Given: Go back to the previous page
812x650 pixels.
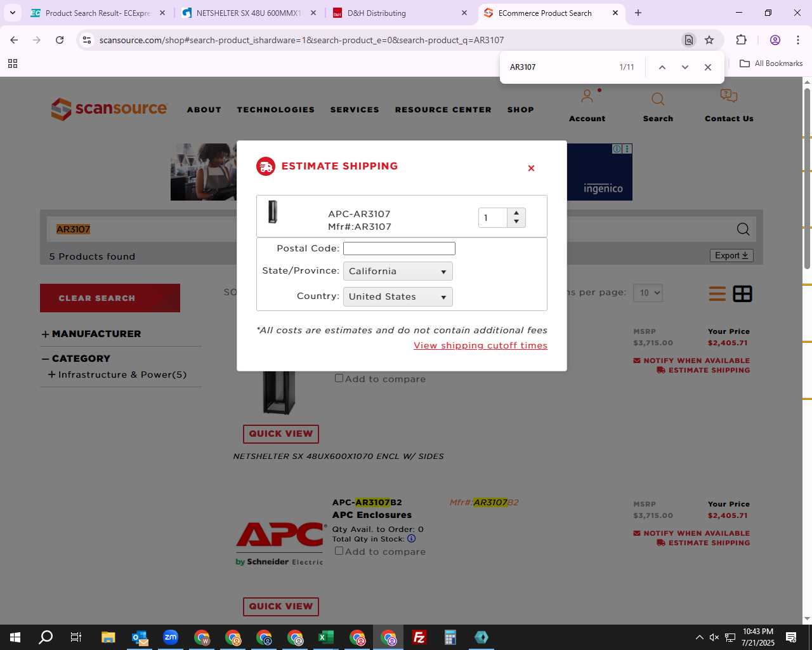Looking at the screenshot, I should point(14,40).
